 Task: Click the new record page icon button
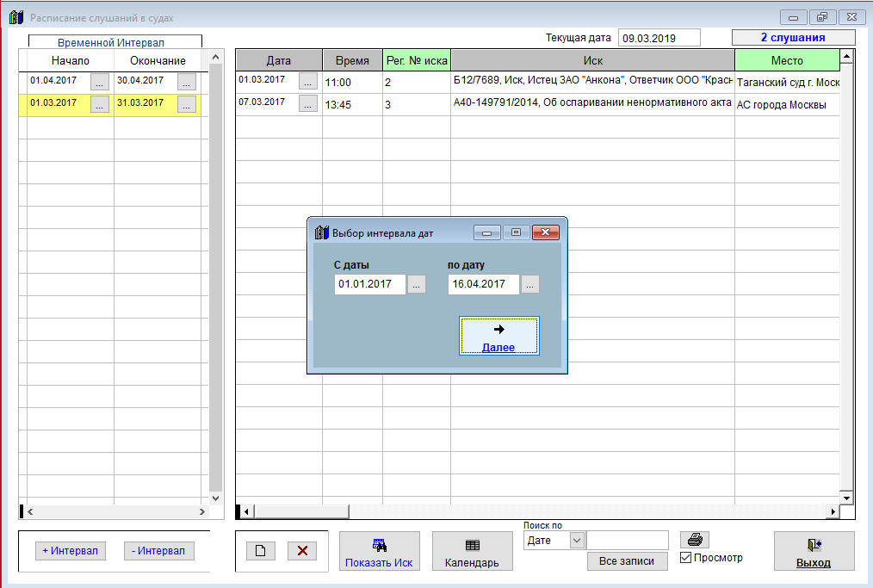pos(261,551)
